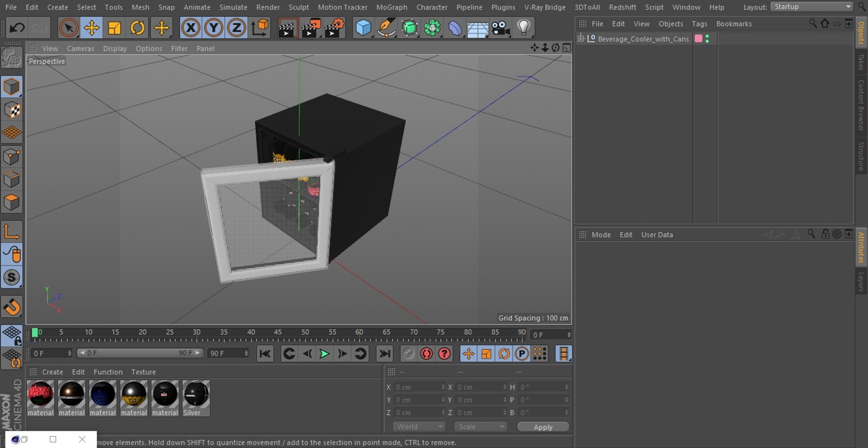The height and width of the screenshot is (448, 868).
Task: Toggle Enable Axis mode
Action: pos(12,231)
